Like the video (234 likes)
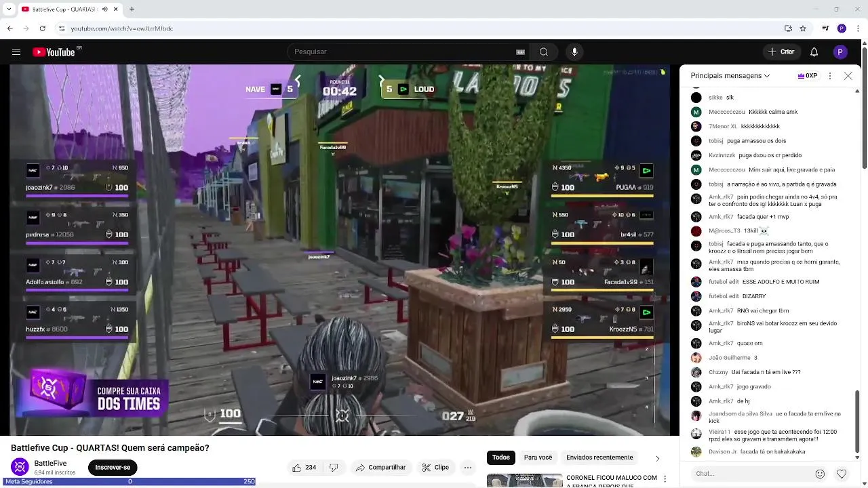868x488 pixels. click(304, 468)
